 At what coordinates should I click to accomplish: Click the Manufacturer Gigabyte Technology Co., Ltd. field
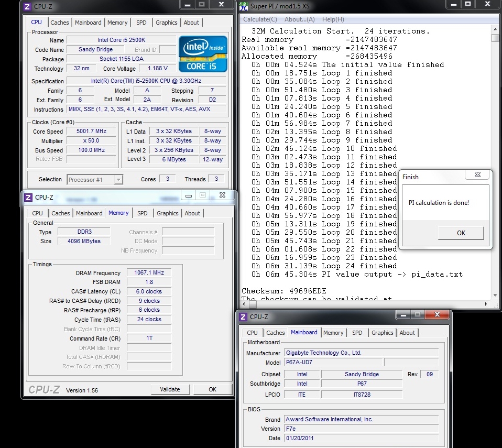pos(362,353)
